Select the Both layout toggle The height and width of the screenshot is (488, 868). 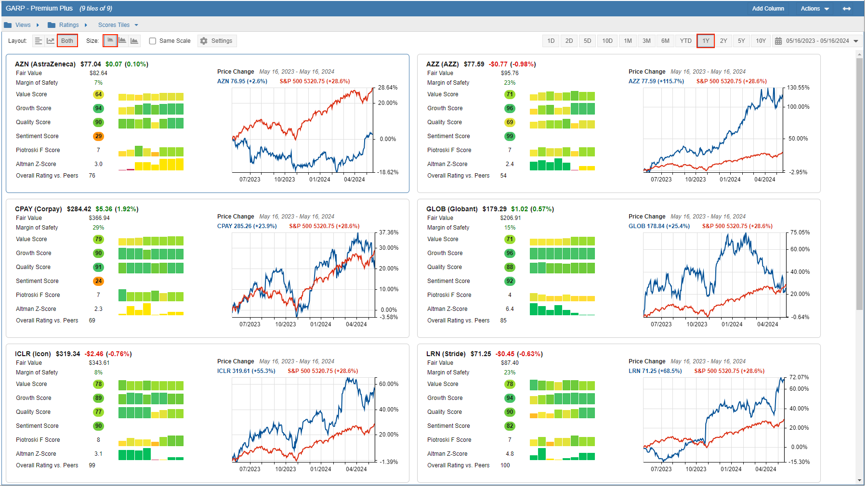67,41
